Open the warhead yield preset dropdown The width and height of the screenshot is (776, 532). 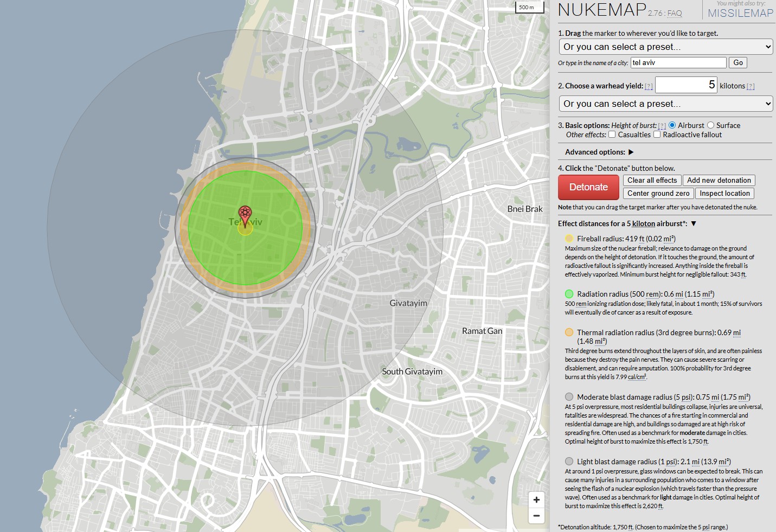665,104
